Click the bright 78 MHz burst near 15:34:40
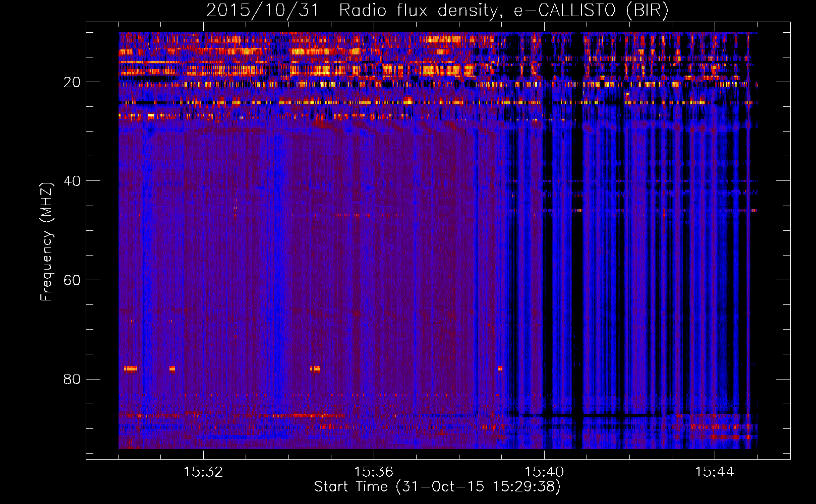Screen dimensions: 816x504 click(x=316, y=368)
